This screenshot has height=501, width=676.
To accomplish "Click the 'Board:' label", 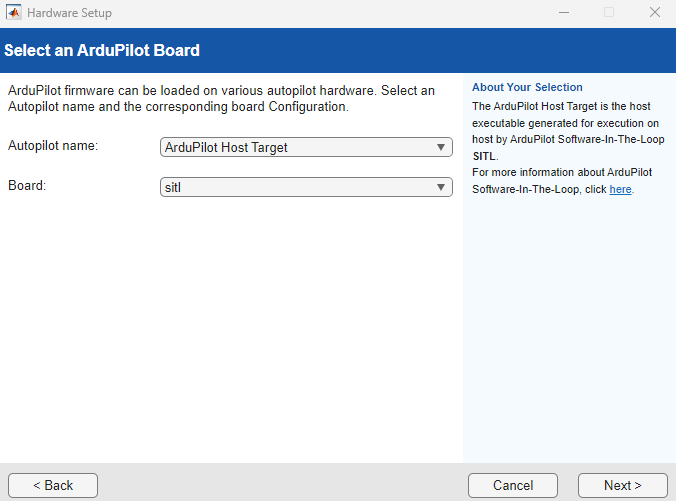I will [27, 185].
